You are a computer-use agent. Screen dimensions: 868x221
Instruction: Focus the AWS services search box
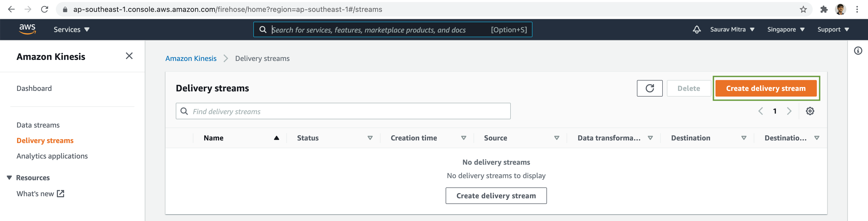coord(393,30)
